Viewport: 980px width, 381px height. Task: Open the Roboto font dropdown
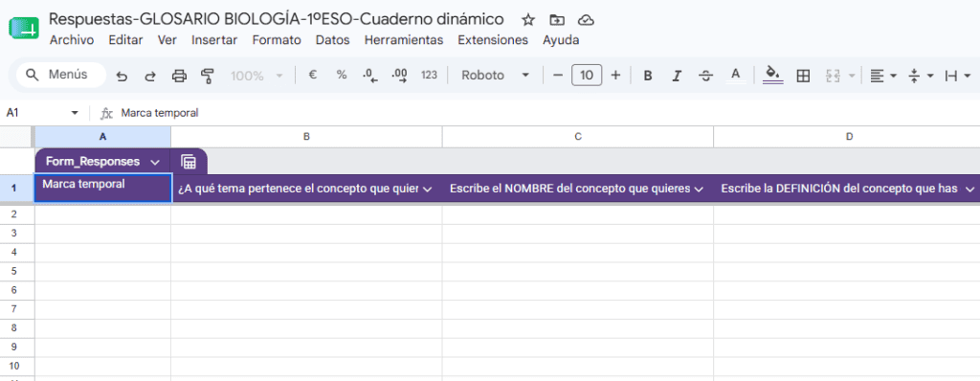pos(495,75)
